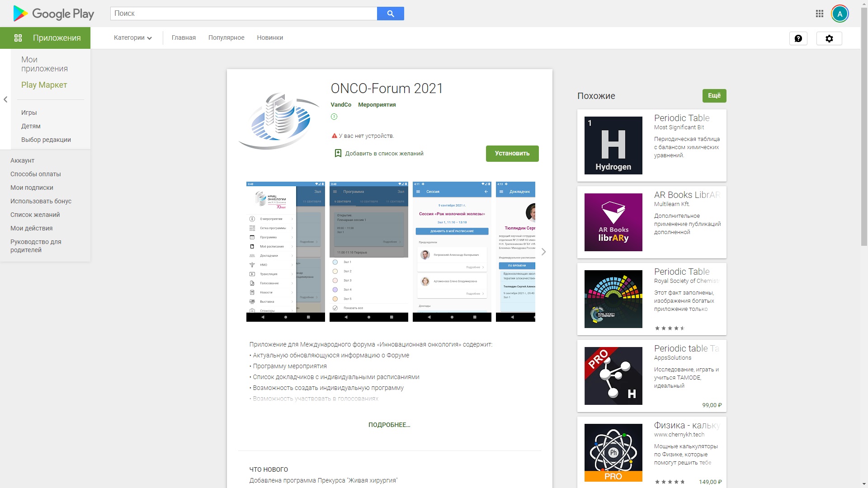The width and height of the screenshot is (868, 488).
Task: Expand description with ПОДРОБНЕЕ
Action: pos(389,425)
